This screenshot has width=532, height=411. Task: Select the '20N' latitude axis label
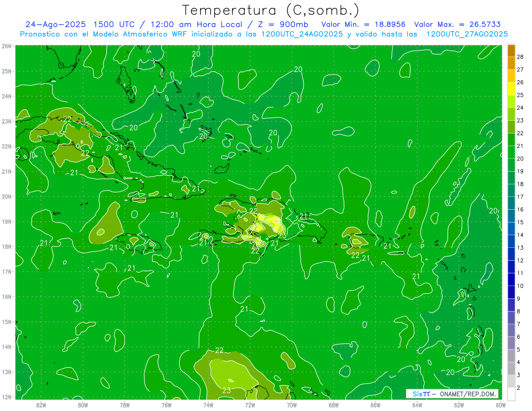7,196
